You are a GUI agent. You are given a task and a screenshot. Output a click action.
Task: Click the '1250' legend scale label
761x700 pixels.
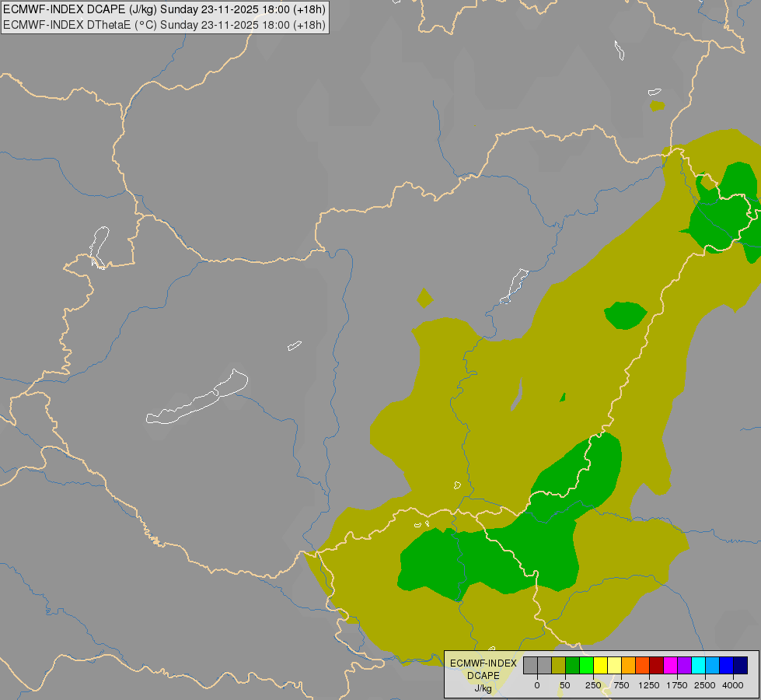[x=649, y=685]
